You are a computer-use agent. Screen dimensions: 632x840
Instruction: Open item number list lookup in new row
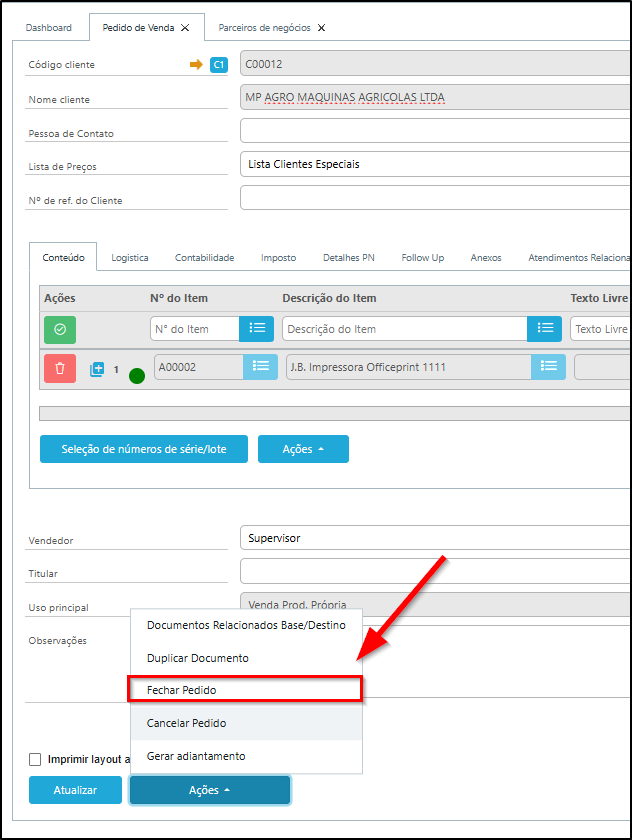[256, 328]
